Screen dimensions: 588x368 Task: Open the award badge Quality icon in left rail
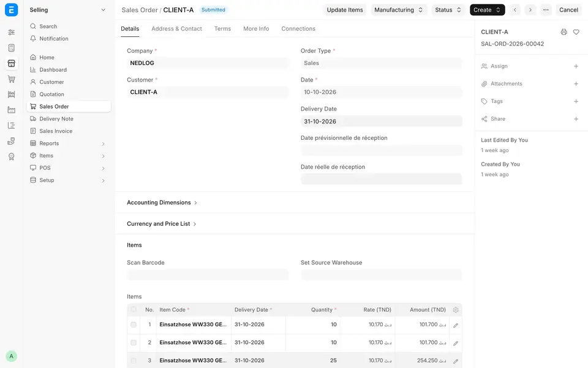click(x=11, y=156)
